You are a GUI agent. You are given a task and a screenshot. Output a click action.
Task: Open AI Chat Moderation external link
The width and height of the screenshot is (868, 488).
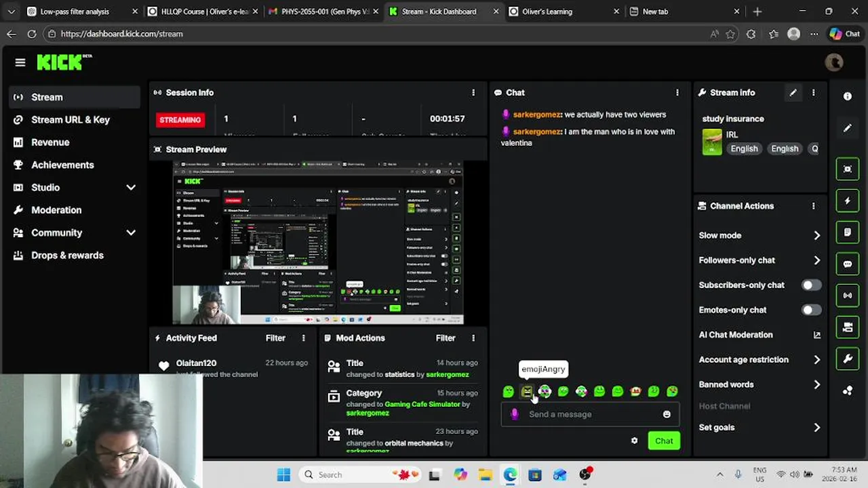click(x=816, y=335)
